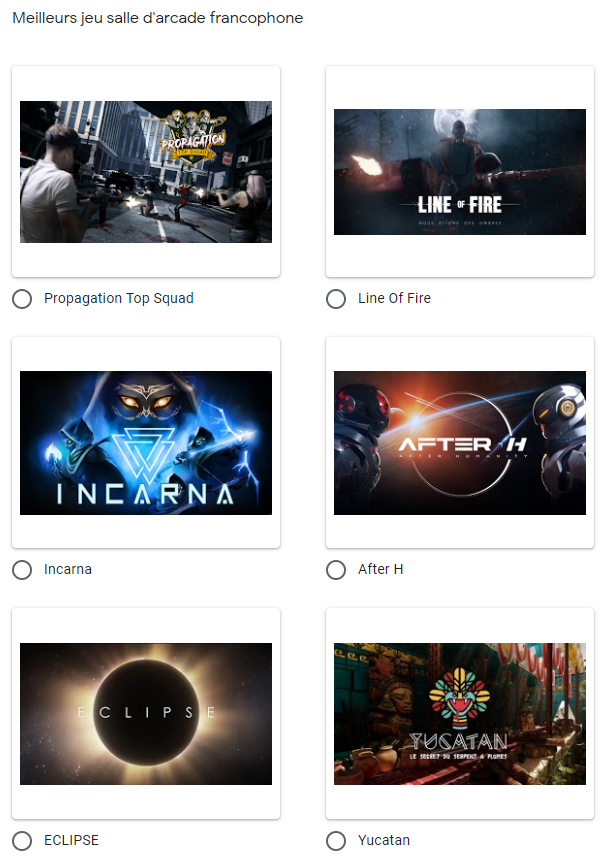Select the Line Of Fire radio button

tap(336, 299)
